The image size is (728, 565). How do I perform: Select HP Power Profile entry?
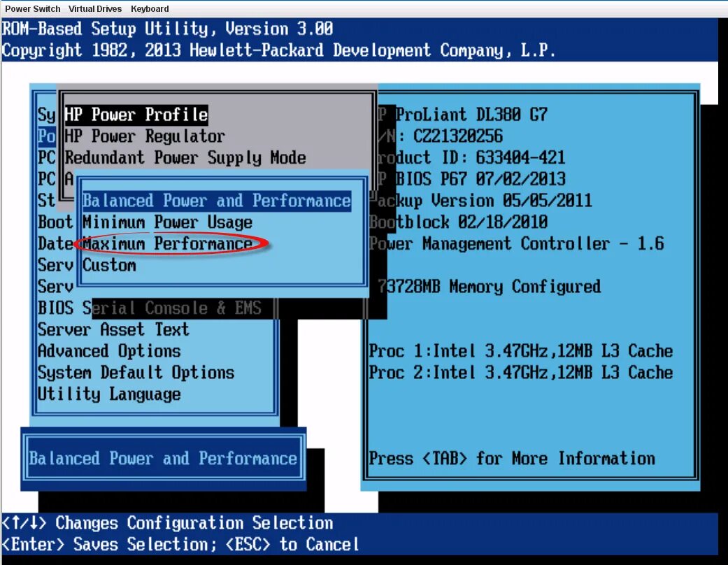[x=136, y=115]
